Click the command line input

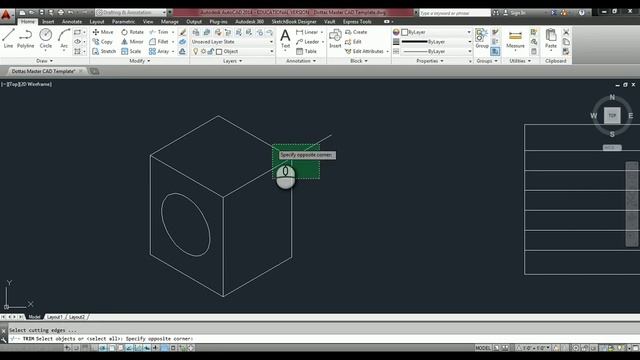(x=324, y=339)
